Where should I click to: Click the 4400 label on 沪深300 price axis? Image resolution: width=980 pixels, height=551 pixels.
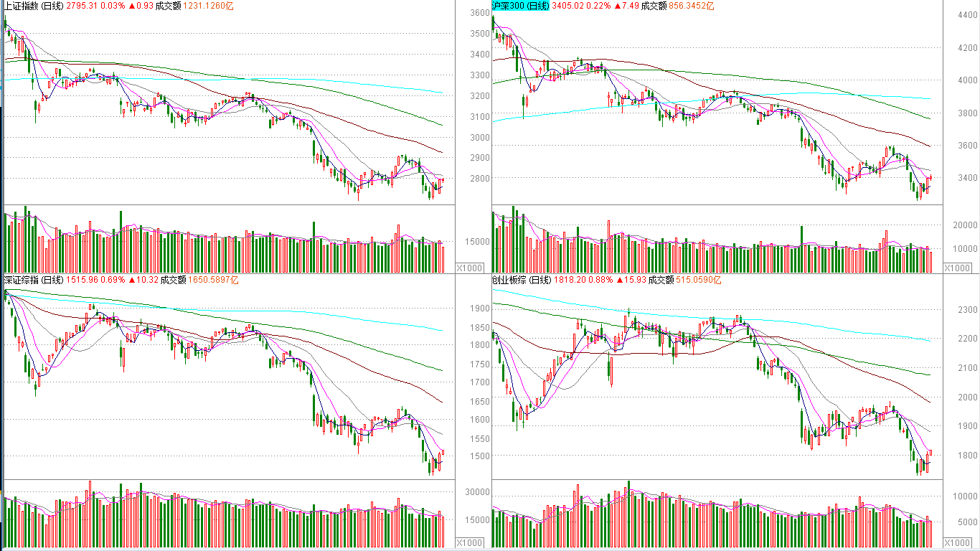coord(969,15)
